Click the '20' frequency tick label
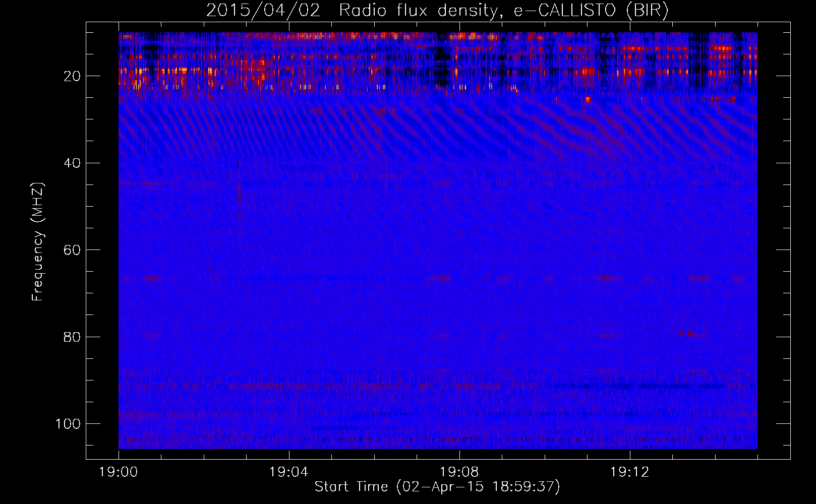 point(72,76)
